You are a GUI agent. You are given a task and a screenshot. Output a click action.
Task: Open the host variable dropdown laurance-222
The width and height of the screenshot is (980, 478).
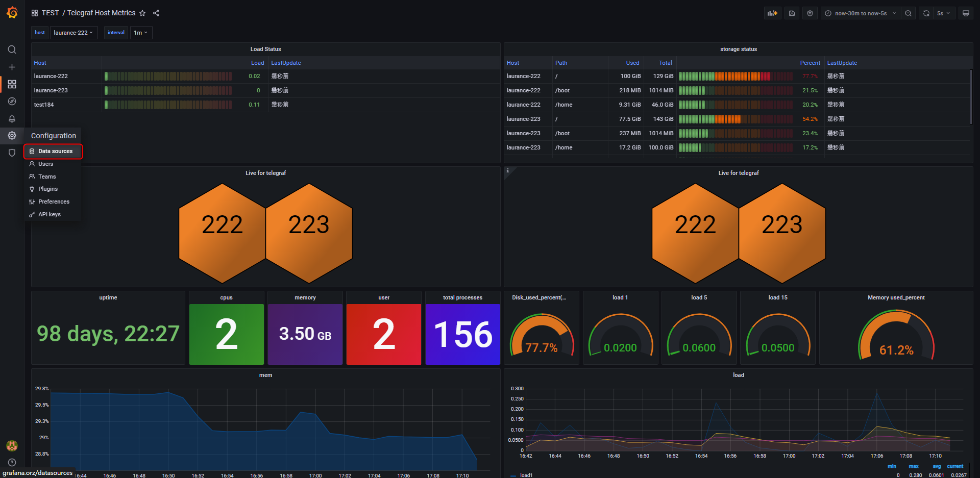point(73,33)
